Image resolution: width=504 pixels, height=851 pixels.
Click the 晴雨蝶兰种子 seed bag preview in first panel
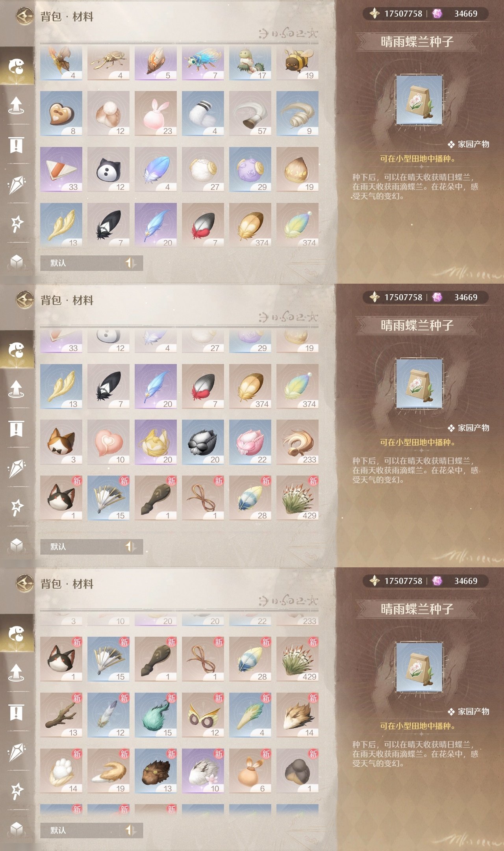(419, 100)
